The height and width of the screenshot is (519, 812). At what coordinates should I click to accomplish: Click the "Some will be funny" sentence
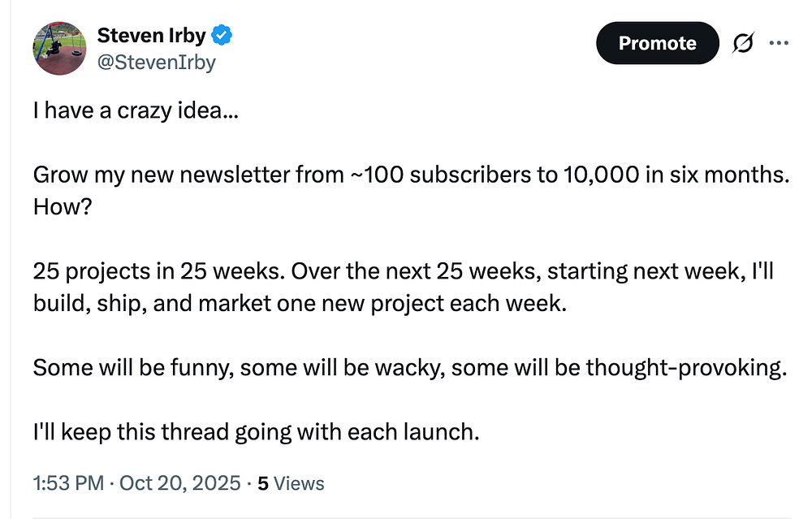click(244, 367)
